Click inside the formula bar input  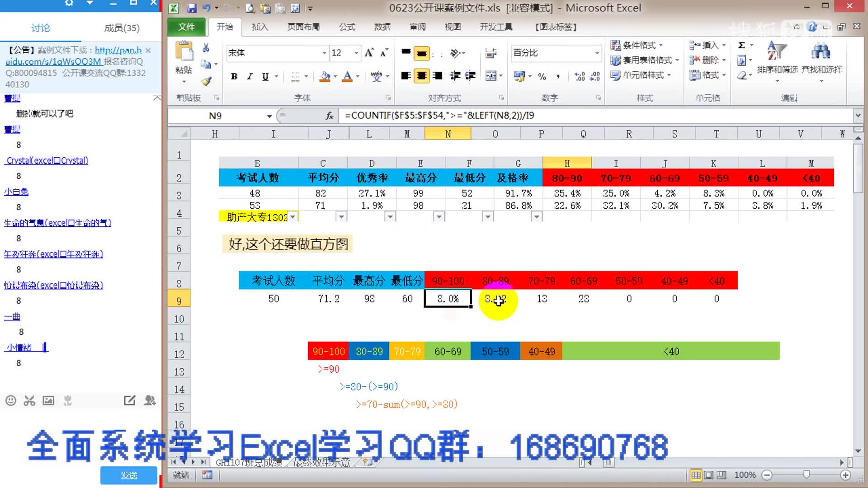[588, 116]
